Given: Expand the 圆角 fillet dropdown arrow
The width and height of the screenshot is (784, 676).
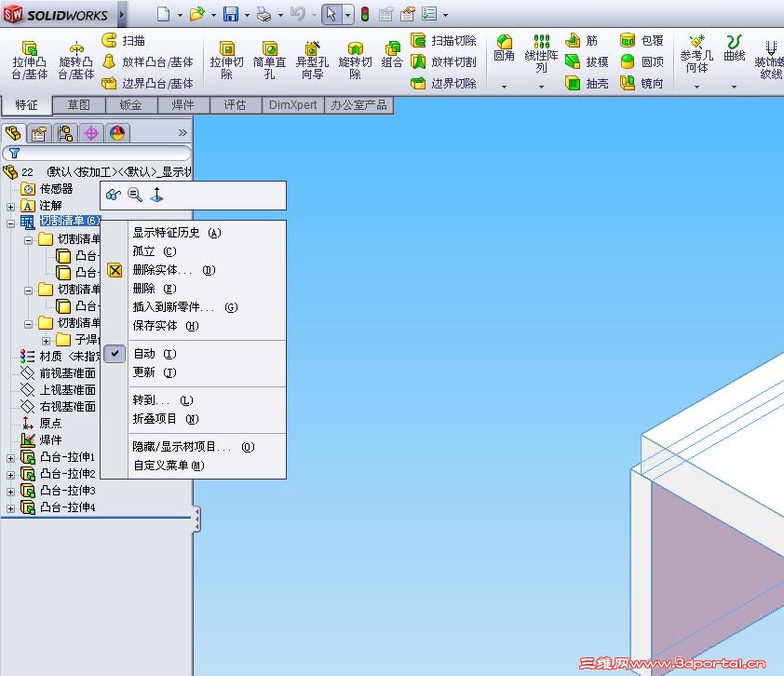Looking at the screenshot, I should 504,87.
